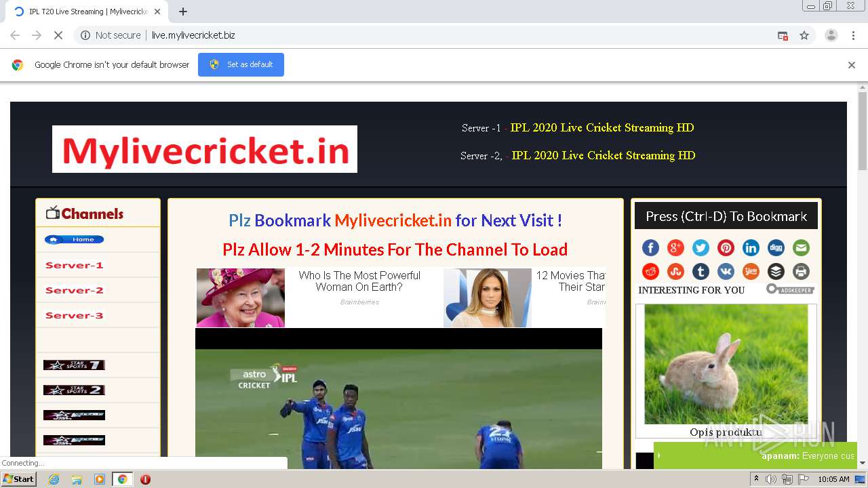Click the red Opera-style taskbar icon
868x488 pixels.
145,479
